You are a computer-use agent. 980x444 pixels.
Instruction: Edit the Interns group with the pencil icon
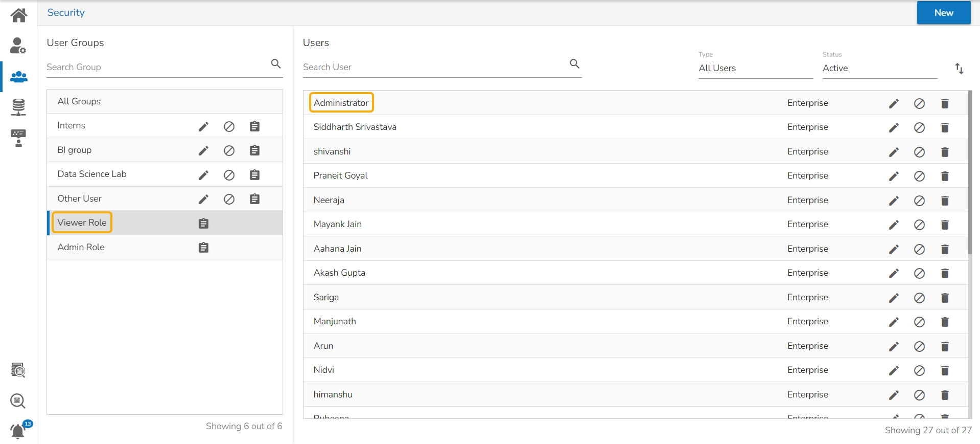[203, 126]
